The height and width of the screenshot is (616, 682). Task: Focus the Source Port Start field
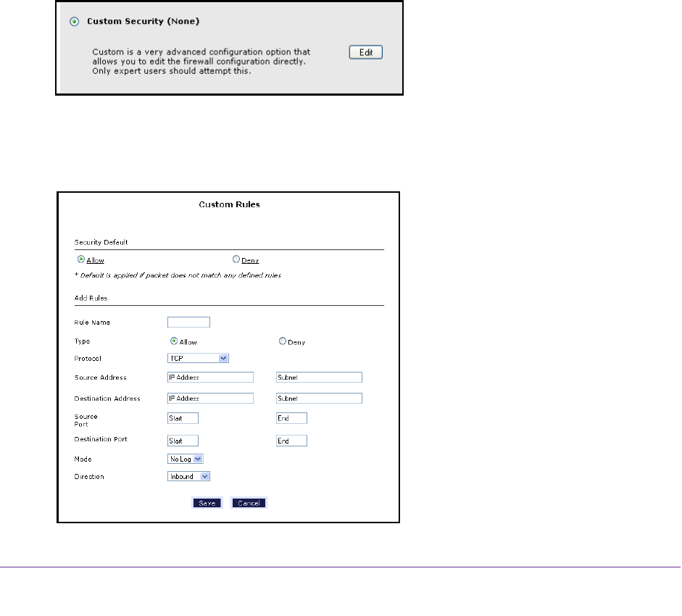[x=183, y=418]
